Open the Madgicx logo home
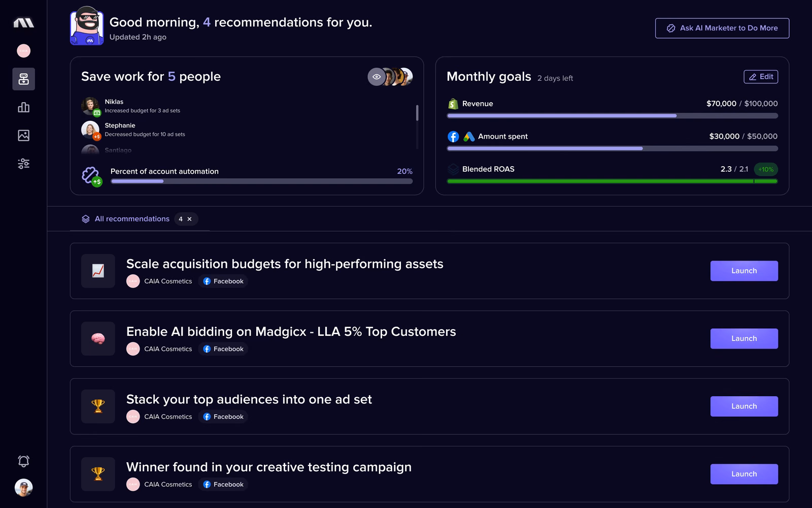This screenshot has width=812, height=508. [x=23, y=22]
